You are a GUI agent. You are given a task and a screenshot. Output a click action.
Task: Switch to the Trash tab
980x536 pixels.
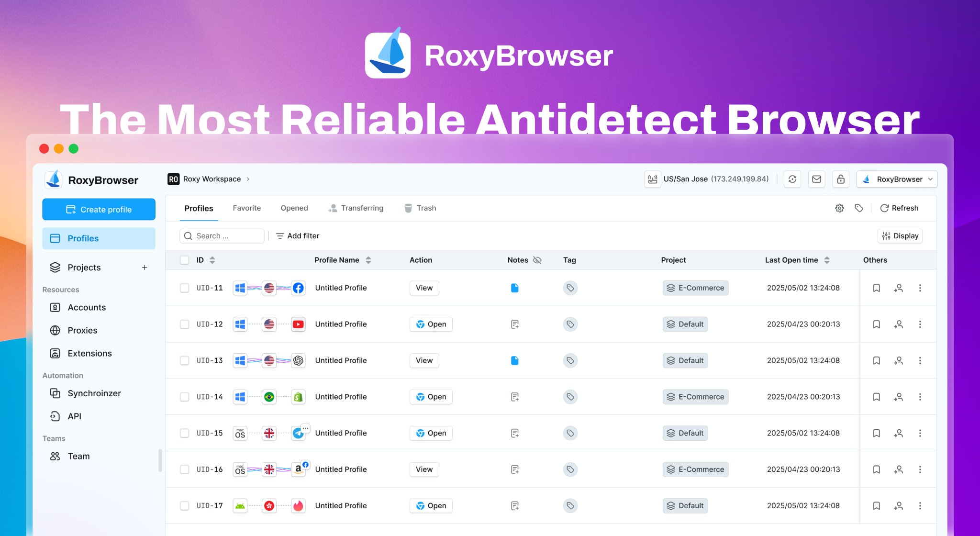point(426,208)
